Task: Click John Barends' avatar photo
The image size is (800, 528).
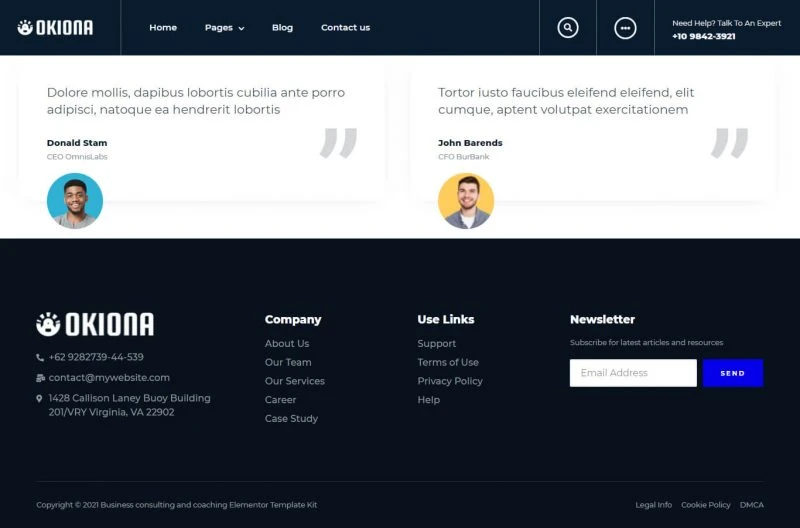Action: pos(465,200)
